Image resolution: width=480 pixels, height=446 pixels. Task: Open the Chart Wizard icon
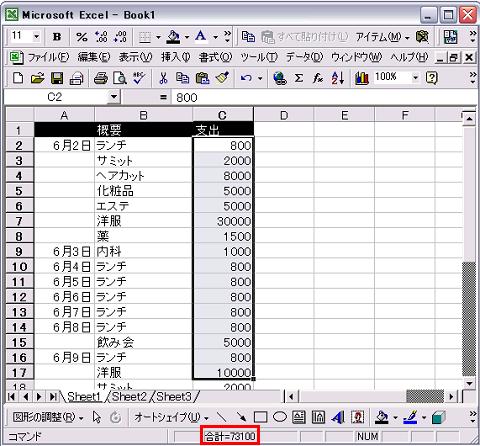pyautogui.click(x=362, y=78)
